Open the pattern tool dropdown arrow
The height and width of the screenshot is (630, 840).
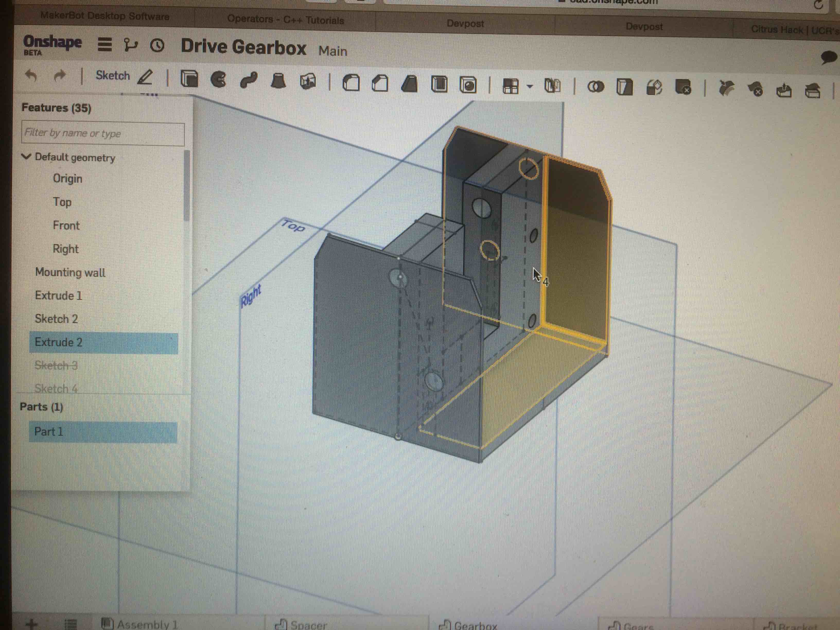pyautogui.click(x=530, y=86)
